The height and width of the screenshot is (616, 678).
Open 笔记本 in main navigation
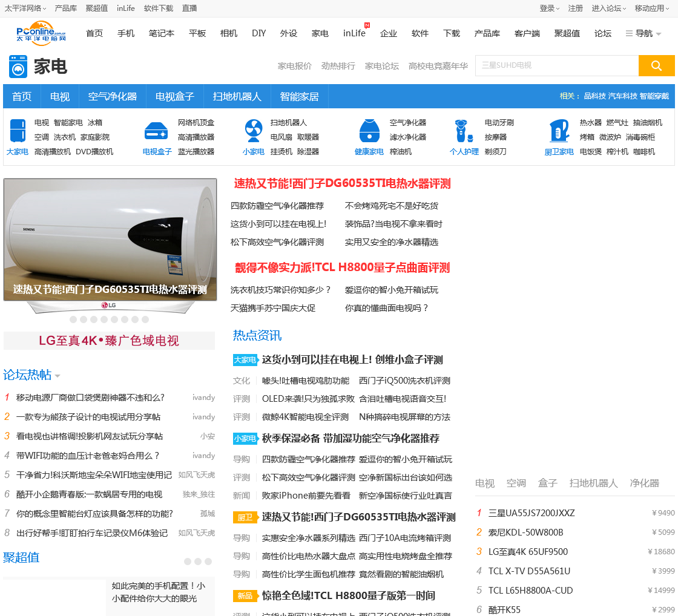coord(161,33)
